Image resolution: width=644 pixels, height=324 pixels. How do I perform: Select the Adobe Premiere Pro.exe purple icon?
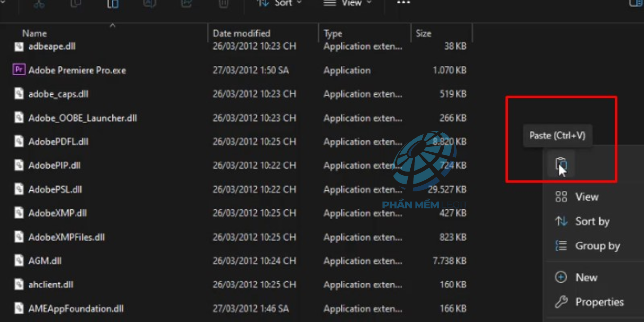19,70
